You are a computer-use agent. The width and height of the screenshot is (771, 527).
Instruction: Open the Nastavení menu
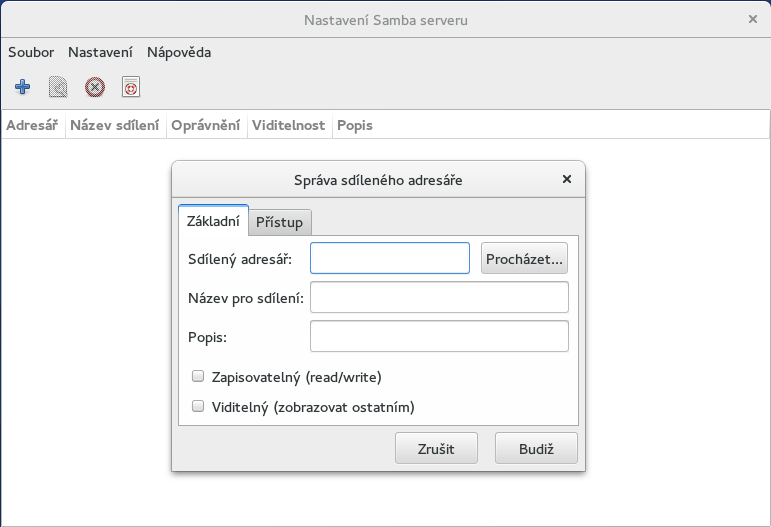pos(100,52)
